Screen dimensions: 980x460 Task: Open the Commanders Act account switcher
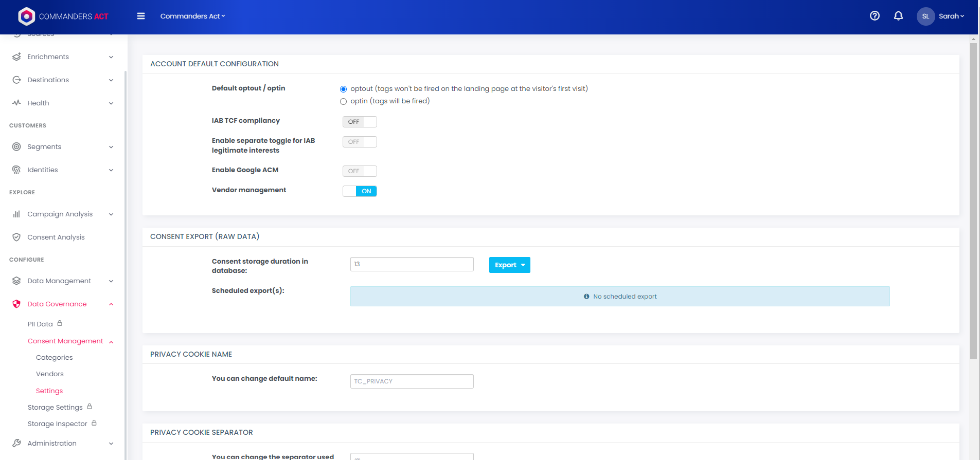point(192,16)
